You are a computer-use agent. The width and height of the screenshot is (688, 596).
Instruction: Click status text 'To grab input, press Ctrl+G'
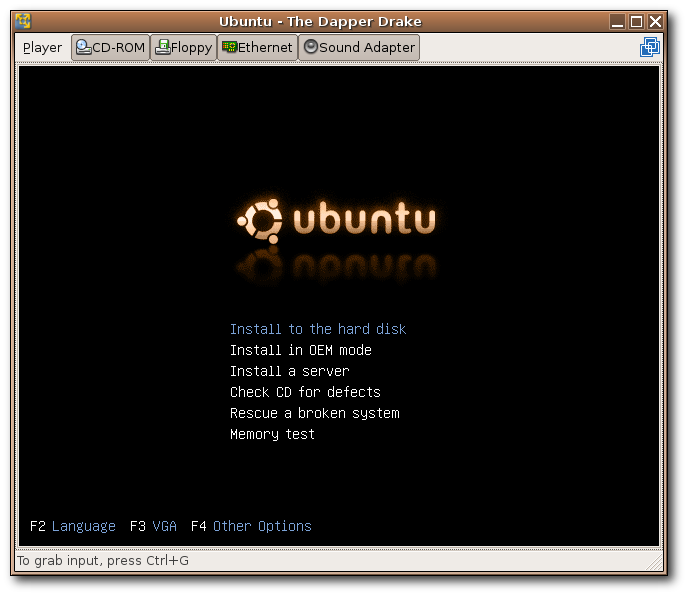(103, 561)
